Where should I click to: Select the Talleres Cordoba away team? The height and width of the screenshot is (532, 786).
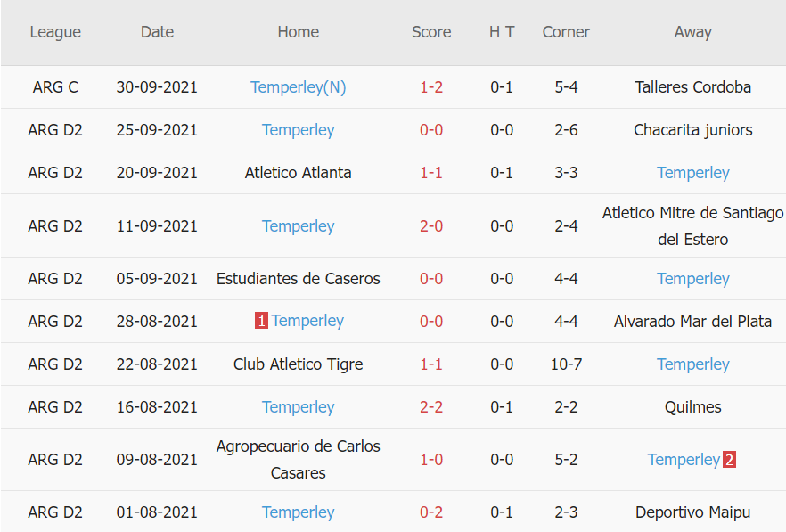692,87
